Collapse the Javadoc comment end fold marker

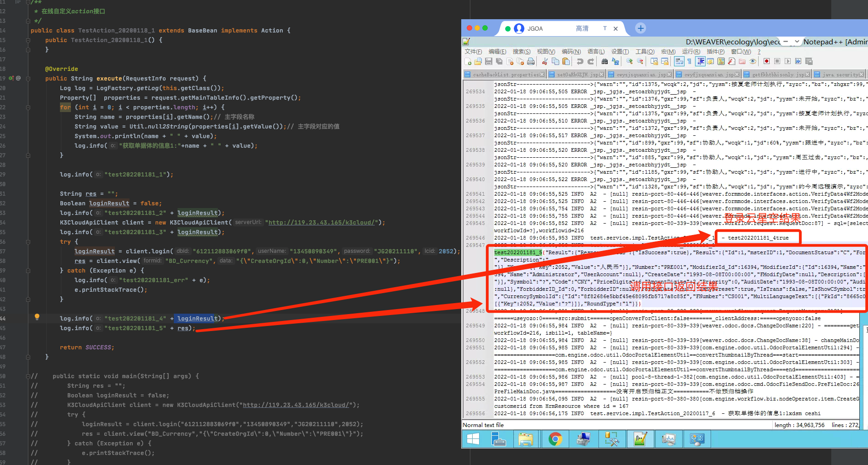pyautogui.click(x=28, y=21)
